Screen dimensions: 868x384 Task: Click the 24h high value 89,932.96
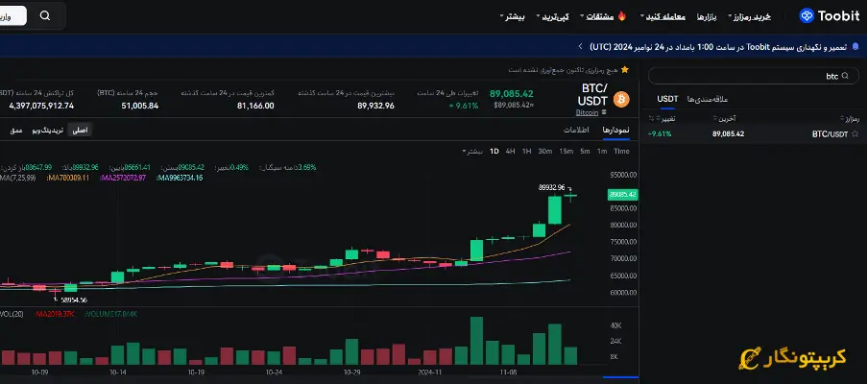tap(375, 106)
